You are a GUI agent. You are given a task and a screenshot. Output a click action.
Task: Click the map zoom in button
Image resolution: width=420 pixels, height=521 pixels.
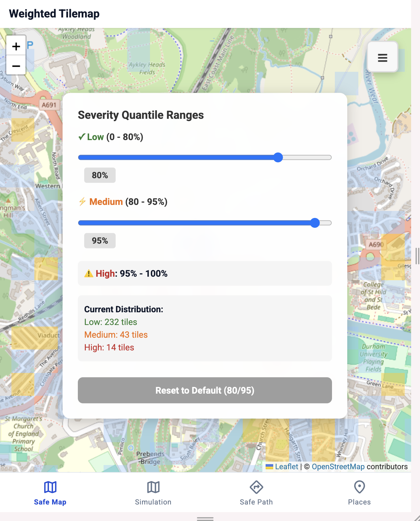(x=16, y=46)
